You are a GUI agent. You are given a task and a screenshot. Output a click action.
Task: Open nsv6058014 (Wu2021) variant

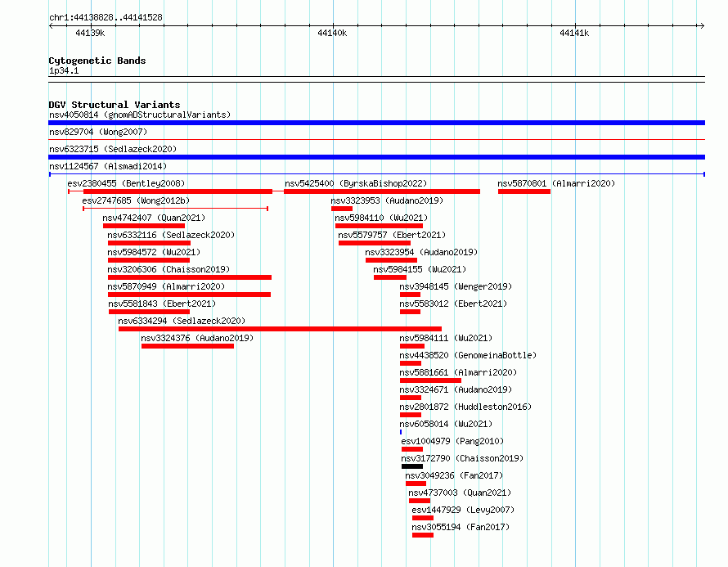[x=446, y=424]
